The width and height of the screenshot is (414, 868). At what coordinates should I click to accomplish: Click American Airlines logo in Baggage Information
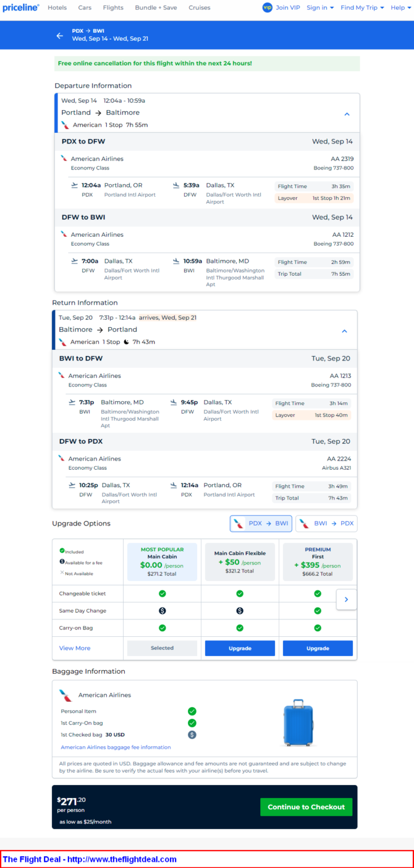coord(65,695)
